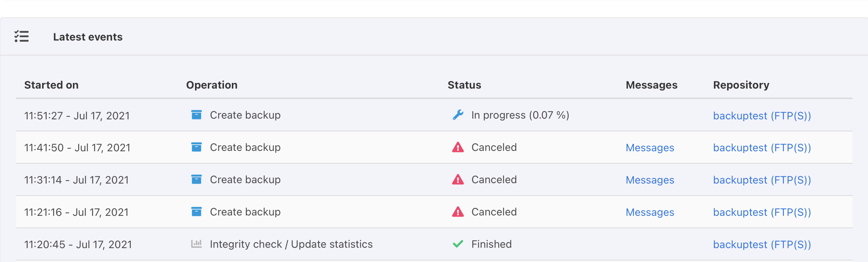The height and width of the screenshot is (262, 868).
Task: Click the Status column header
Action: (464, 85)
